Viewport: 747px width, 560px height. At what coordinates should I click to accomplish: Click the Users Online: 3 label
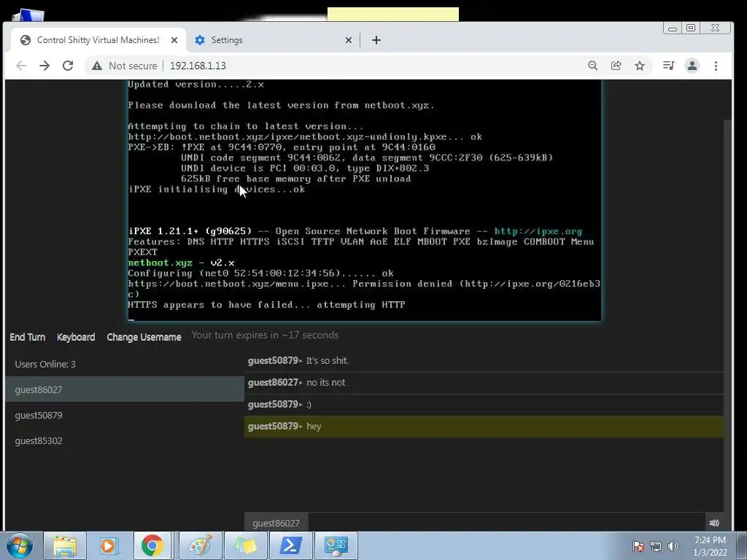tap(45, 365)
